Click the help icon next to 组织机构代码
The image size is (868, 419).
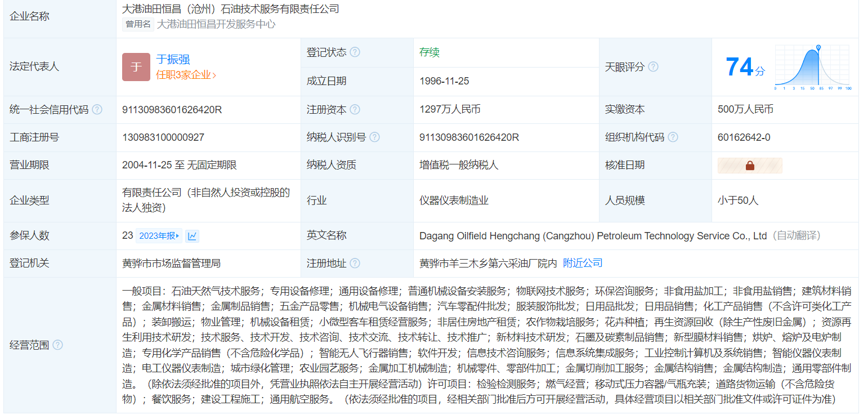(x=673, y=137)
